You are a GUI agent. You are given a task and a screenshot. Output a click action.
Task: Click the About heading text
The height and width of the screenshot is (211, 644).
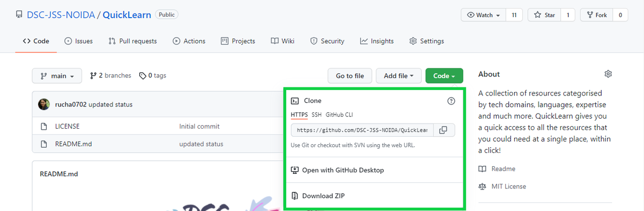click(x=489, y=74)
